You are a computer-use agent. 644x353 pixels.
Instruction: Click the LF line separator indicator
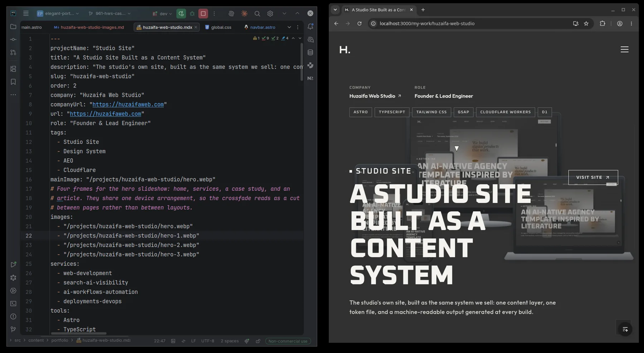[x=193, y=341]
